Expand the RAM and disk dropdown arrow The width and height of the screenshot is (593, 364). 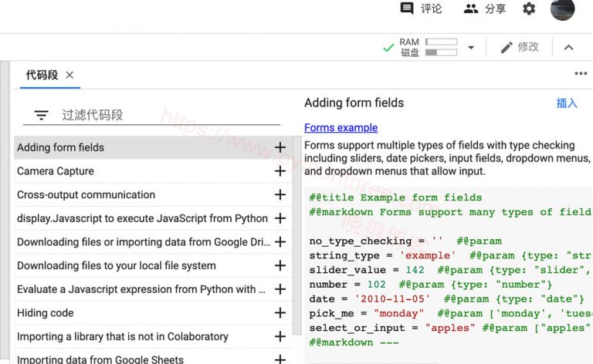[x=471, y=48]
